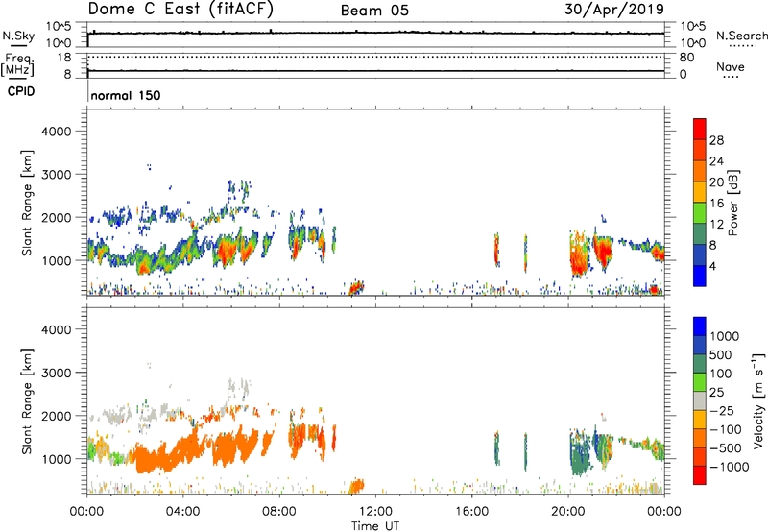
Task: Select the bright blue bottom power colorbar swatch
Action: [x=700, y=276]
